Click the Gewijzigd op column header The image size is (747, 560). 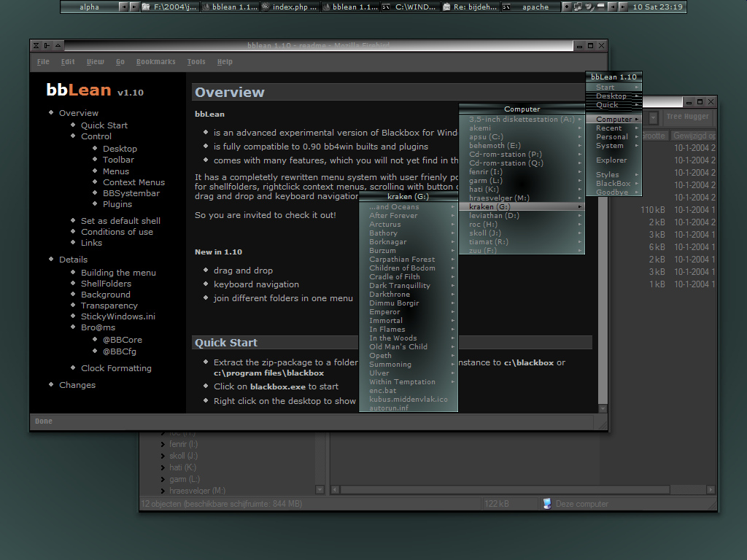pos(693,136)
